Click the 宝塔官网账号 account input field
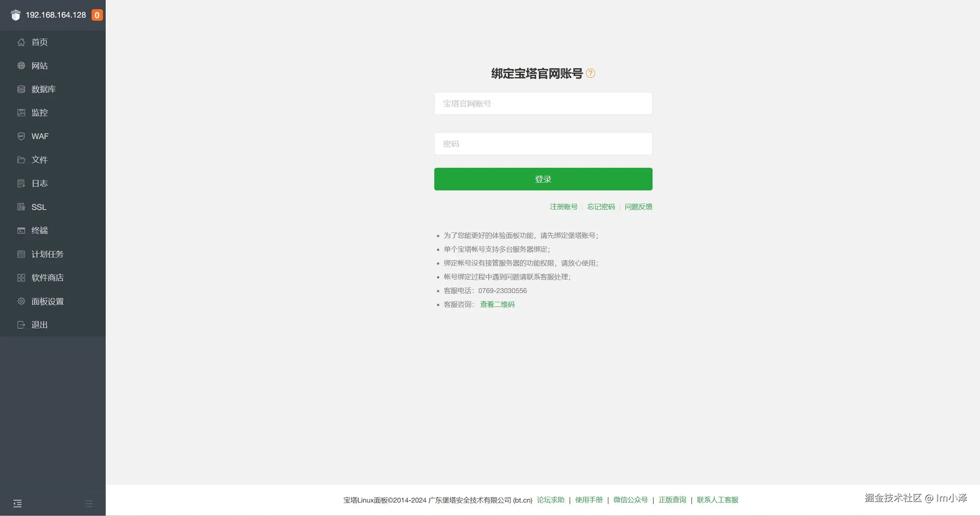980x516 pixels. pyautogui.click(x=543, y=103)
